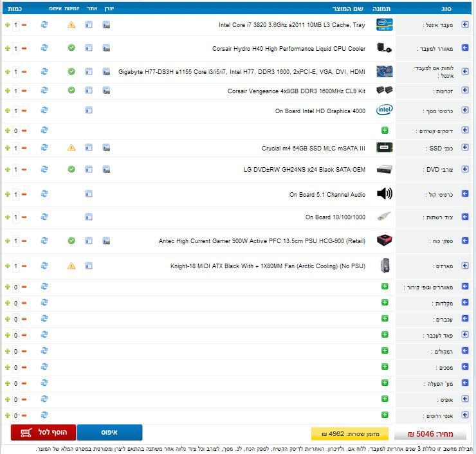
Task: Add a fan or cooler (מאווררים וגופי קירור) with plus
Action: coord(385,286)
